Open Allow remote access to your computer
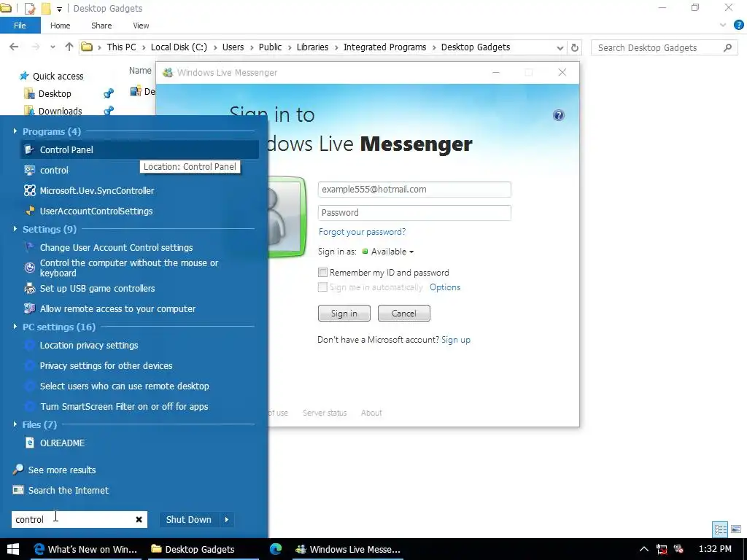The image size is (747, 560). tap(117, 308)
